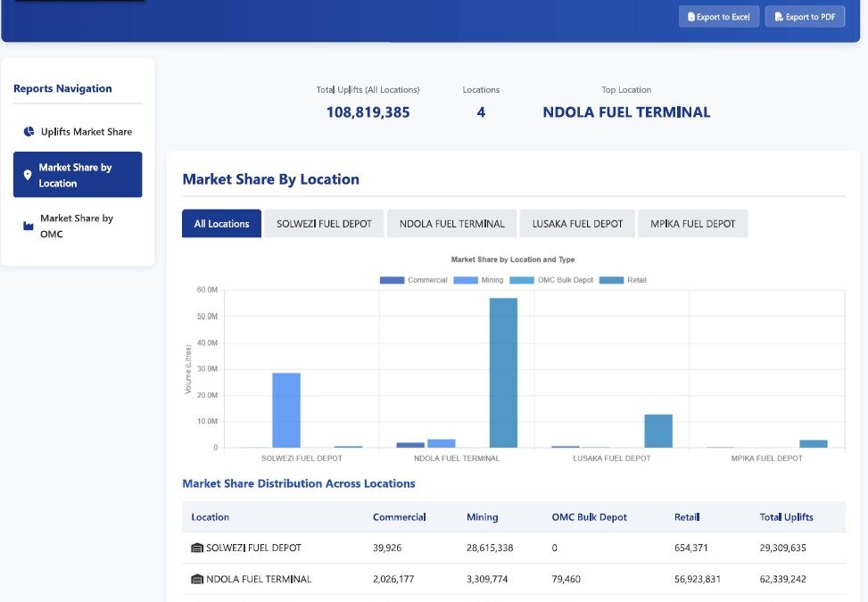Click the file icon on Export to Excel
This screenshot has height=602, width=868.
[690, 17]
